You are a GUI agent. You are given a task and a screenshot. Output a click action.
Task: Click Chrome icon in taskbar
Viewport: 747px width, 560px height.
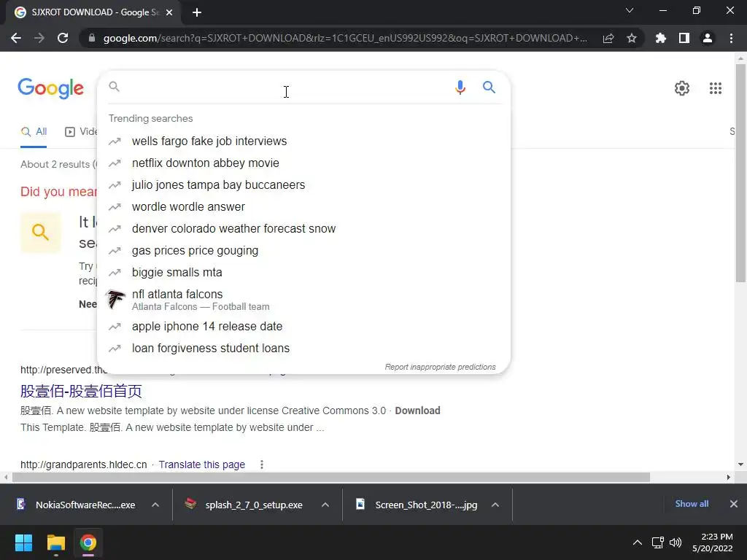88,542
